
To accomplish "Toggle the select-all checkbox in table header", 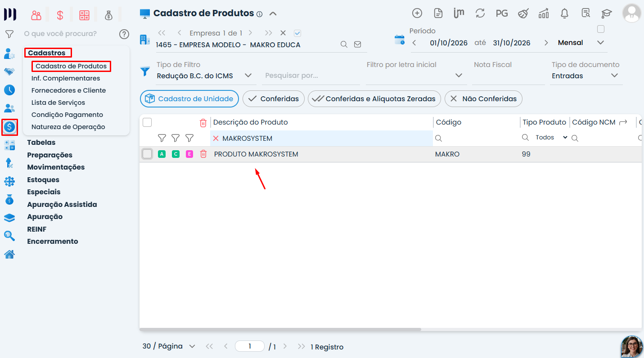I will pyautogui.click(x=147, y=122).
